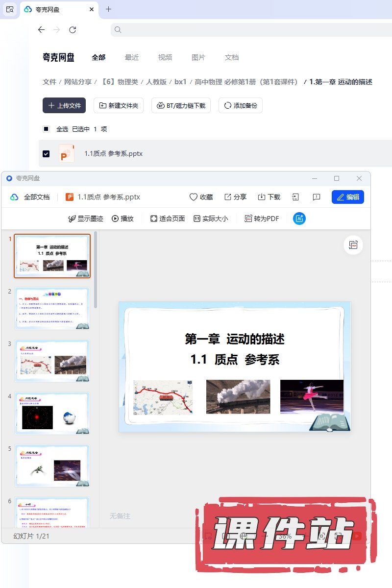Click the AI assistant round icon
Image resolution: width=392 pixels, height=588 pixels.
point(299,219)
